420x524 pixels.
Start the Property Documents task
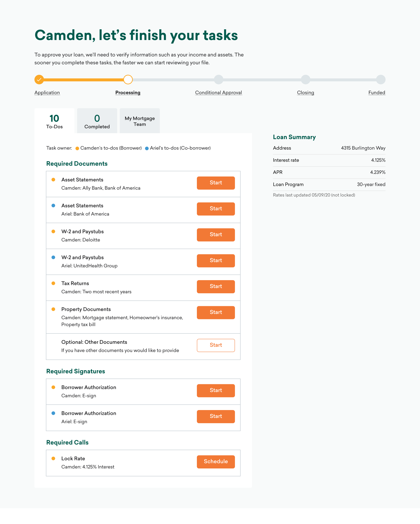pos(216,312)
